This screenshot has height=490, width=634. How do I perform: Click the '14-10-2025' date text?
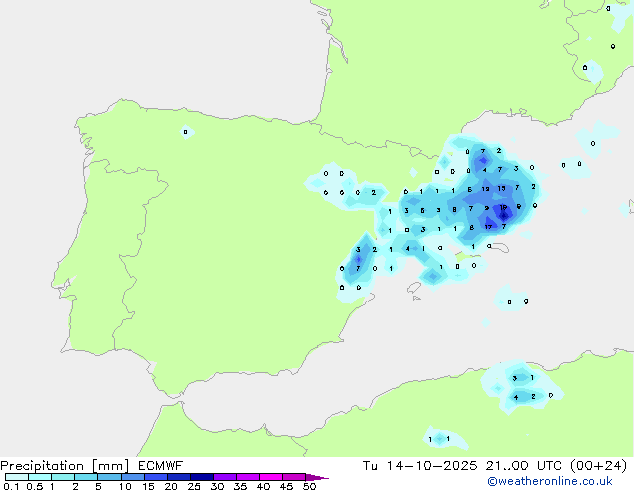tap(432, 466)
